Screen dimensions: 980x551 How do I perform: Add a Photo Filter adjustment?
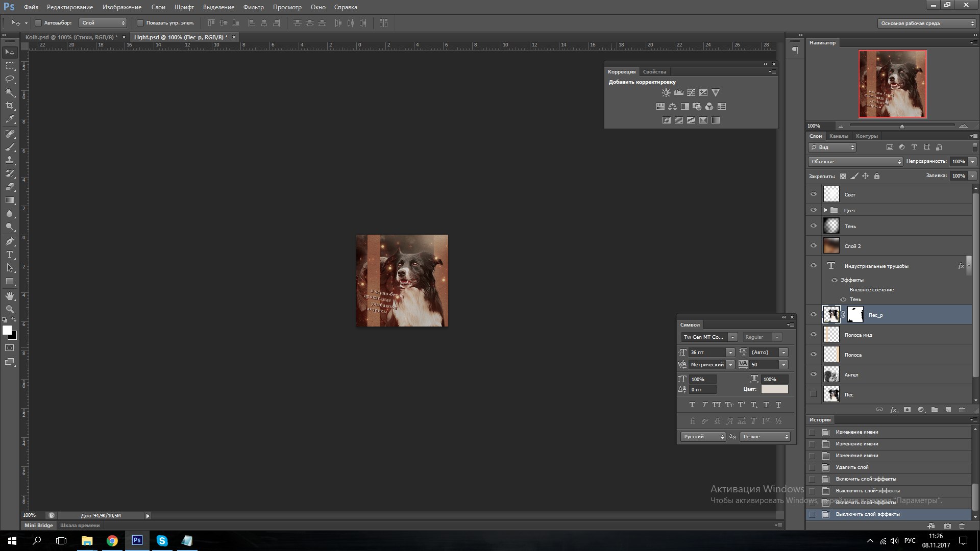pos(697,107)
